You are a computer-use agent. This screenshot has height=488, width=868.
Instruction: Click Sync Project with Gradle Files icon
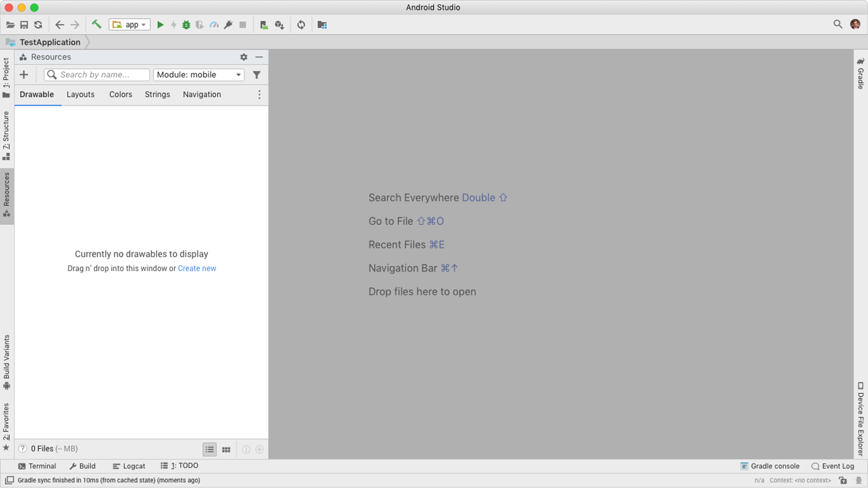[301, 25]
